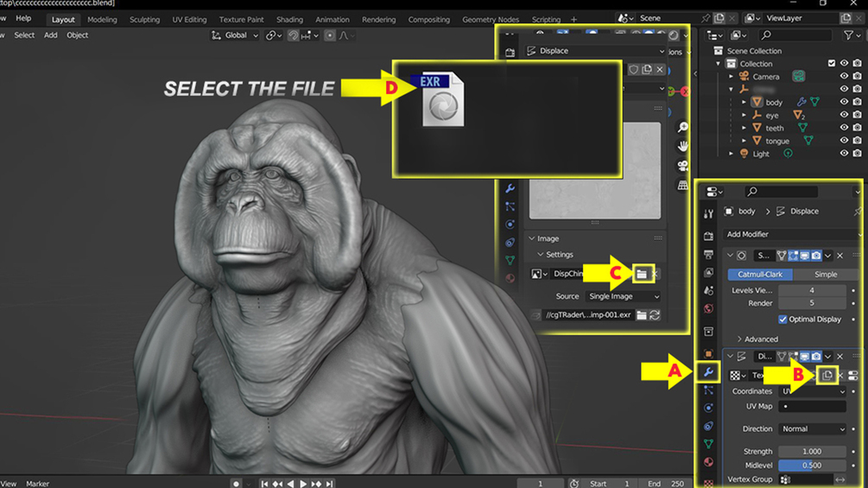Image resolution: width=868 pixels, height=488 pixels.
Task: Click the UV Map input field
Action: click(812, 406)
